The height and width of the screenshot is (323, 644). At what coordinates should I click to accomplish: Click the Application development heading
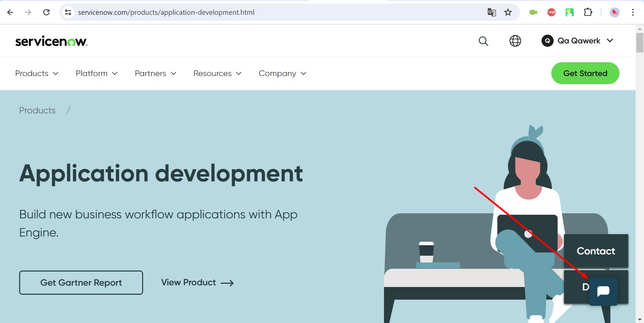[x=161, y=174]
